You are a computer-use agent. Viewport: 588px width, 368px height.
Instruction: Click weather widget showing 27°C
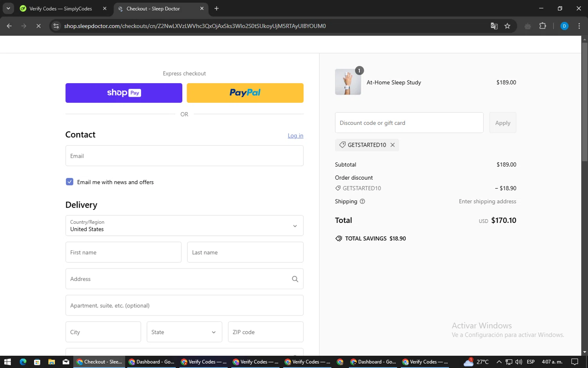476,362
